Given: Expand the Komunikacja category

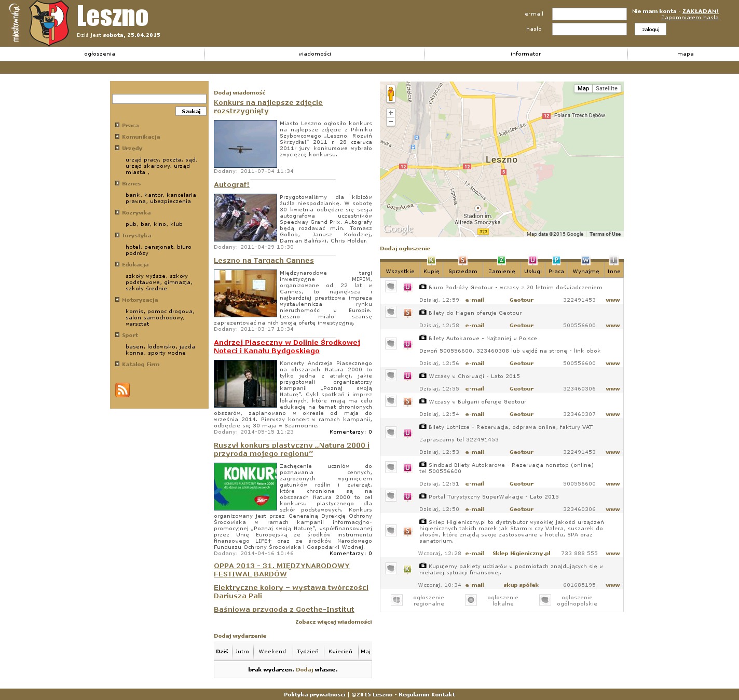Looking at the screenshot, I should [x=117, y=137].
